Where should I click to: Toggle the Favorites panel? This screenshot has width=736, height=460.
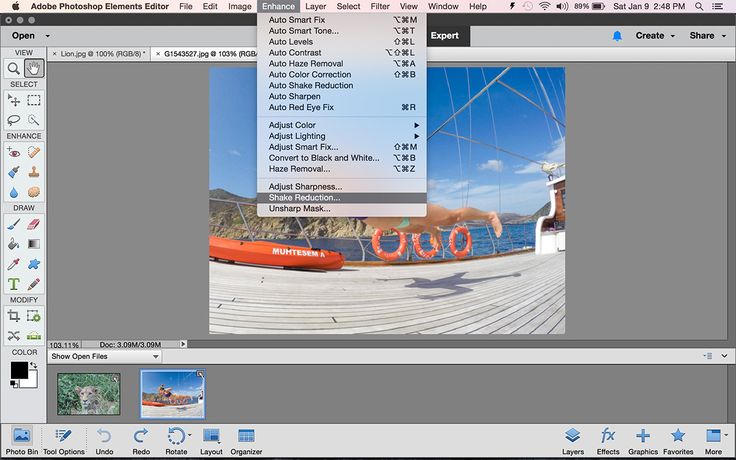point(678,441)
